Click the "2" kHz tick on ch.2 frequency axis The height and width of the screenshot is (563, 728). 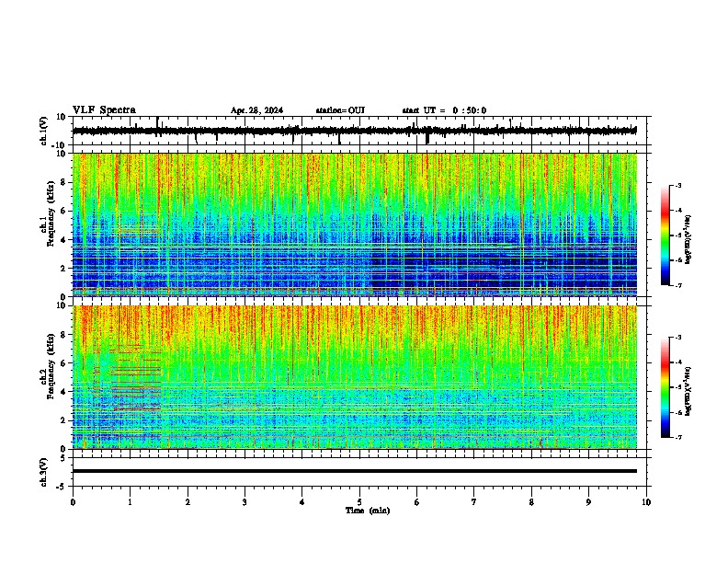64,420
